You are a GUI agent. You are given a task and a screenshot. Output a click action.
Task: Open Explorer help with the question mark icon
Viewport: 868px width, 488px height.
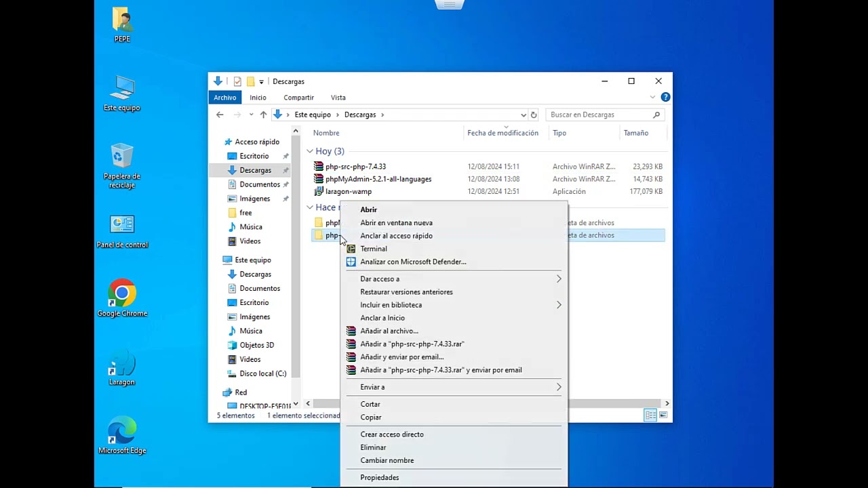[x=666, y=98]
